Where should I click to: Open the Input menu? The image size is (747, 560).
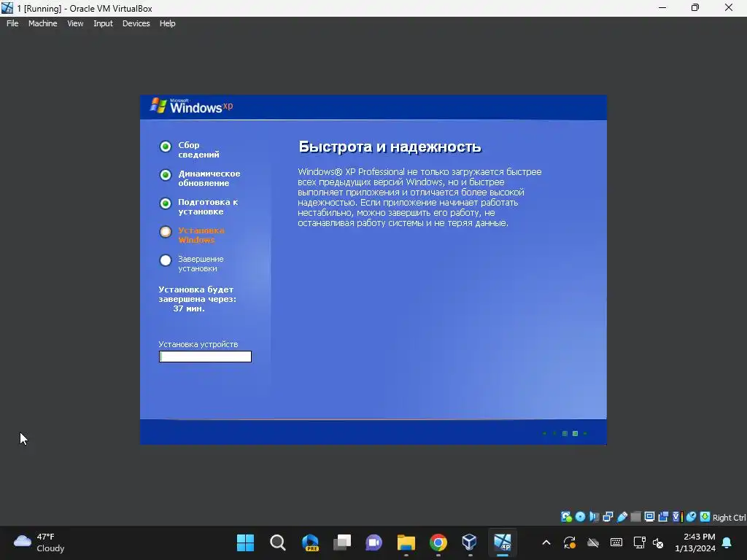(103, 23)
